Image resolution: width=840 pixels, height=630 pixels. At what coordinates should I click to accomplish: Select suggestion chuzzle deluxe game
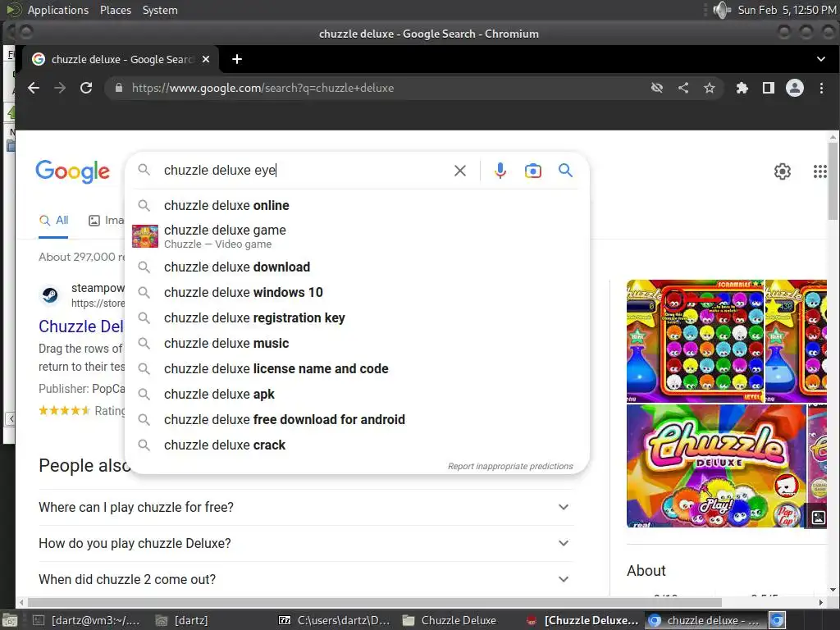click(357, 236)
